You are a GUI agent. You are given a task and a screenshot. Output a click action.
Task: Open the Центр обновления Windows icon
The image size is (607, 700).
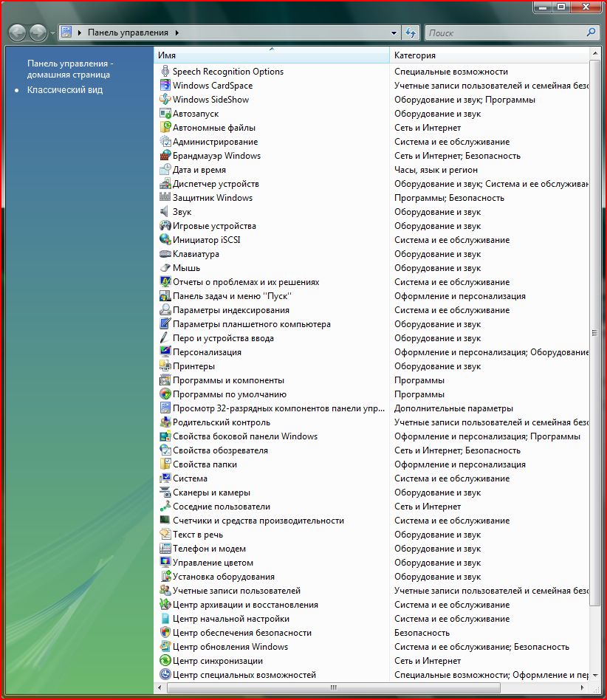coord(165,647)
